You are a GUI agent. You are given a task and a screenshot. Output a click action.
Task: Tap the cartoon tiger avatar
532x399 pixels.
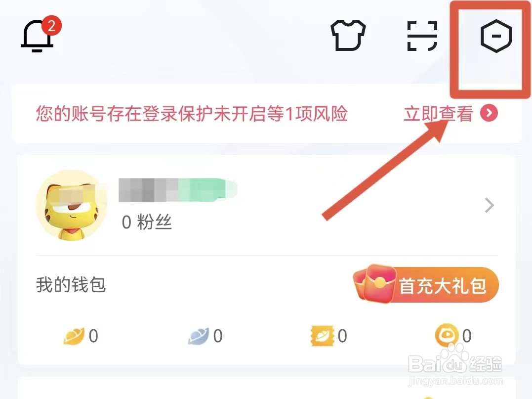72,205
